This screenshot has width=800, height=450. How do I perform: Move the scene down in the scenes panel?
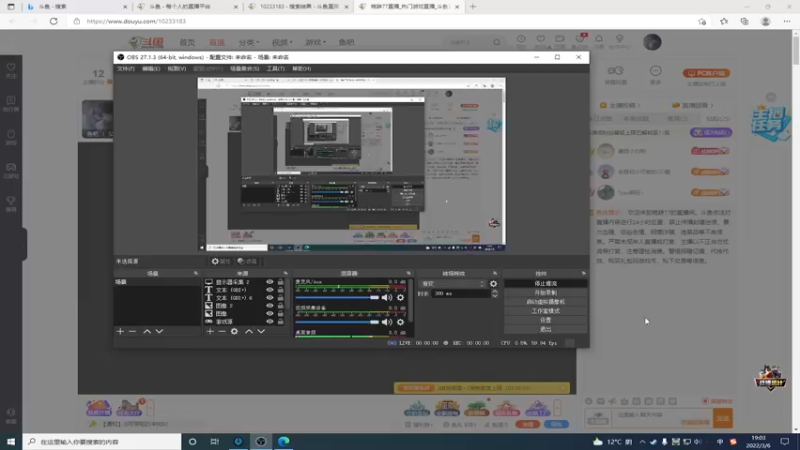(159, 332)
